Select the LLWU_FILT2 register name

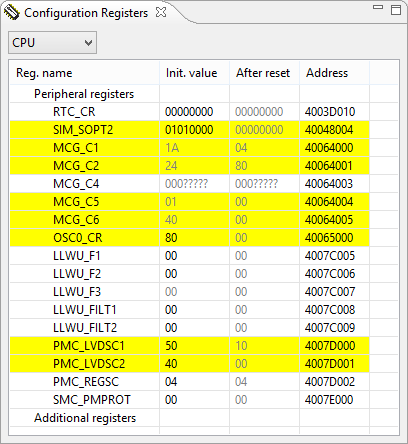point(85,328)
